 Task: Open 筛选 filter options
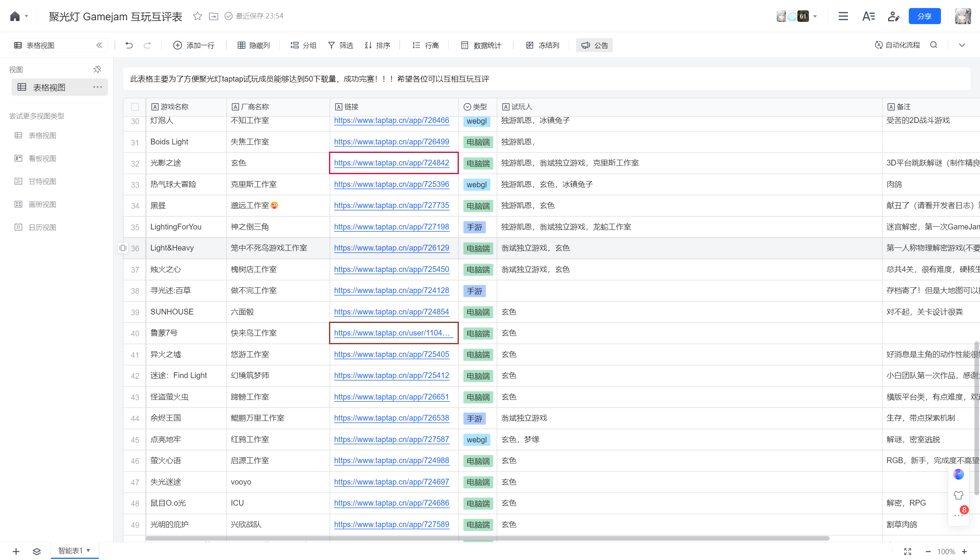tap(340, 45)
